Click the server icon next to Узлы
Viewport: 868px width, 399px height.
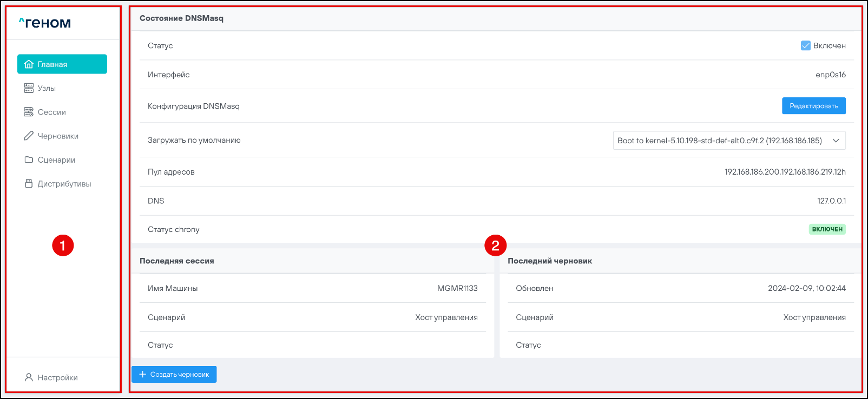(29, 88)
